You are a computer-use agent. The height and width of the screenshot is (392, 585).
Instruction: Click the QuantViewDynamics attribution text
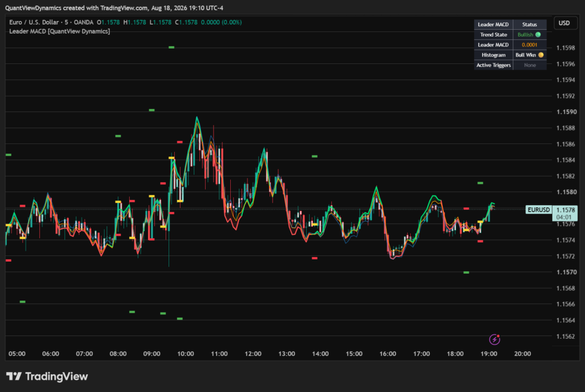114,8
